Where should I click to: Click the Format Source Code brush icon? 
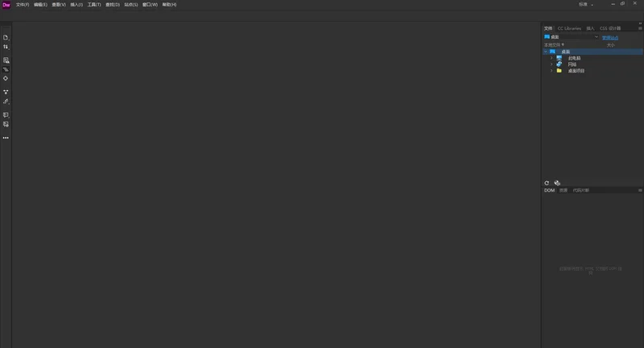6,101
